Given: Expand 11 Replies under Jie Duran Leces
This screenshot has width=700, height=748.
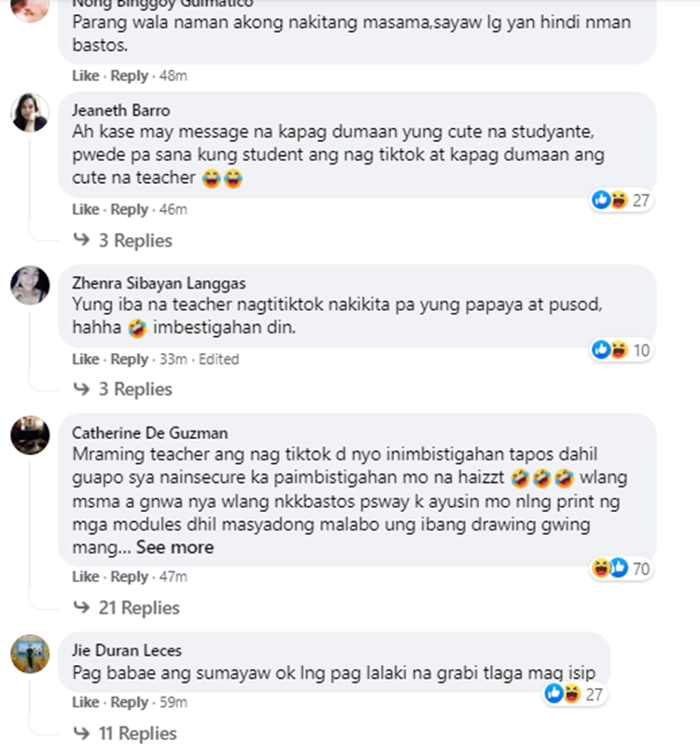Looking at the screenshot, I should [x=125, y=733].
